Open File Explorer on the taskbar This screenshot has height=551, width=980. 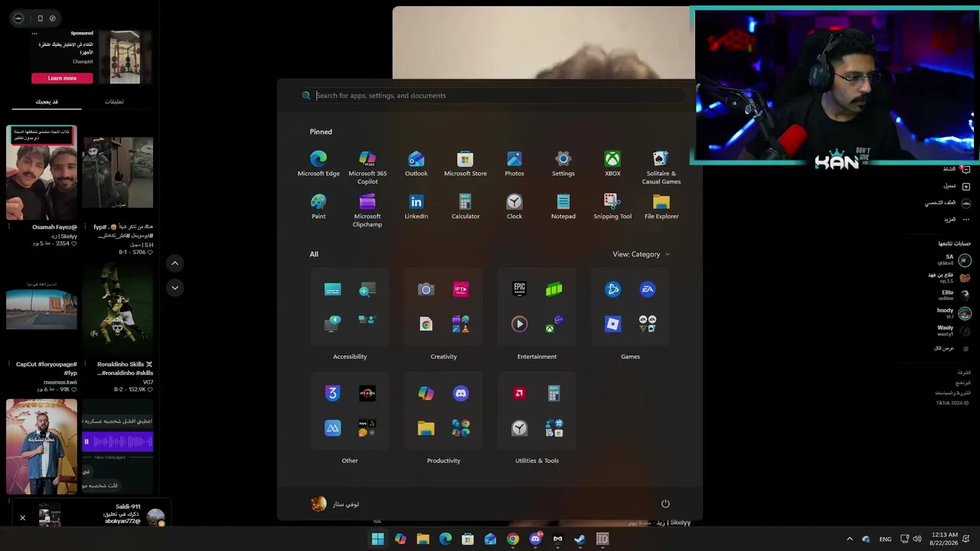(x=423, y=539)
